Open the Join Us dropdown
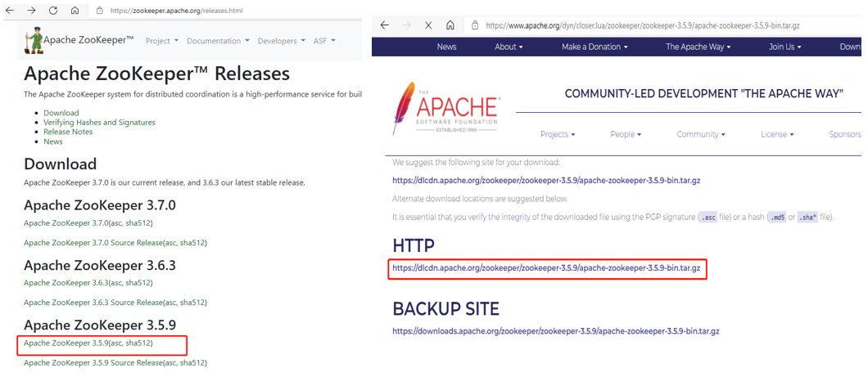The width and height of the screenshot is (868, 377). [785, 47]
